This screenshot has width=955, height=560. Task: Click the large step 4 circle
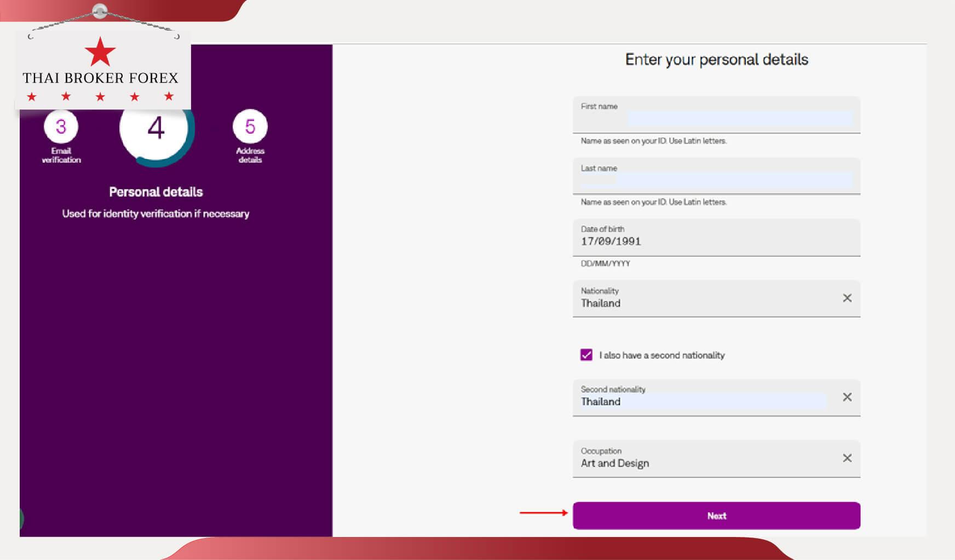coord(156,129)
